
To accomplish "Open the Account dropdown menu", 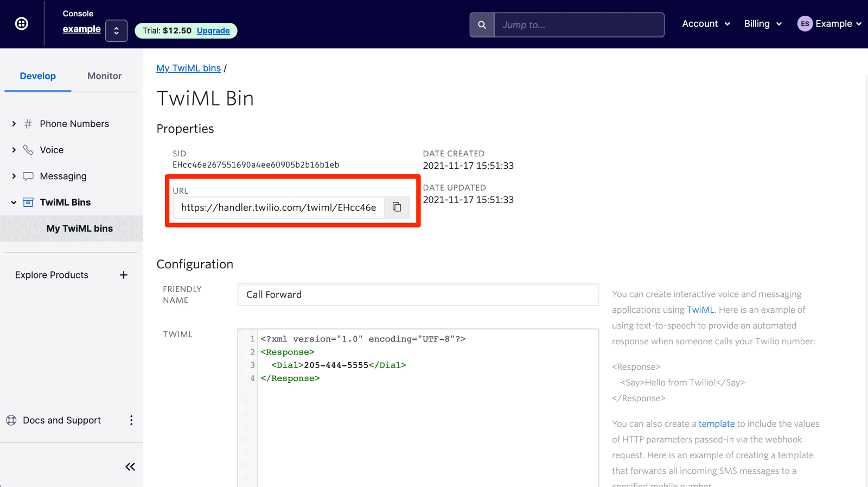I will coord(706,23).
